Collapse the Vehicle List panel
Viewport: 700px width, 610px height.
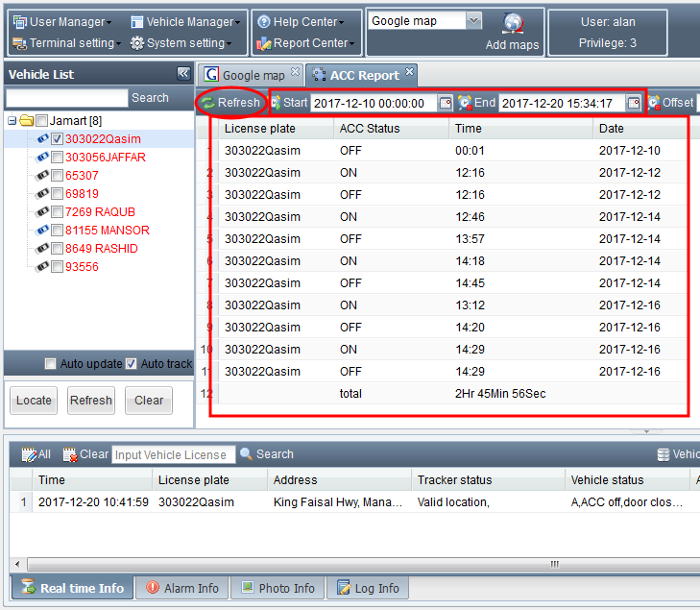183,74
